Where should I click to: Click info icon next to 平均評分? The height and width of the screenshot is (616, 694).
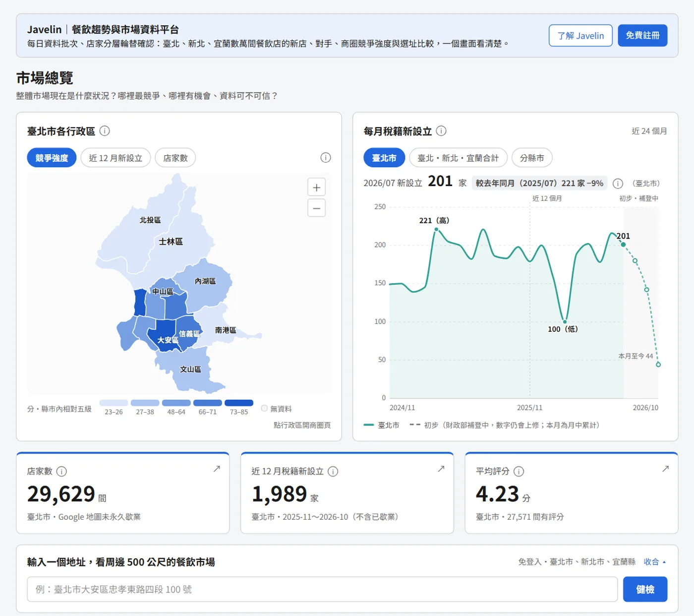pos(519,471)
